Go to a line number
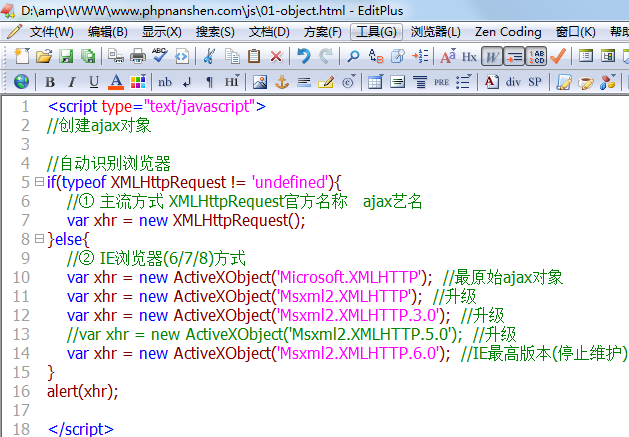 point(420,57)
